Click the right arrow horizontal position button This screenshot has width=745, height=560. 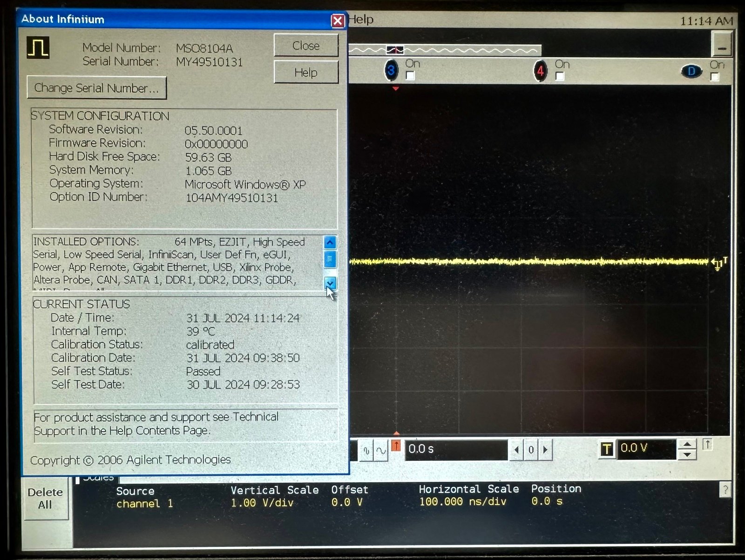click(x=545, y=450)
